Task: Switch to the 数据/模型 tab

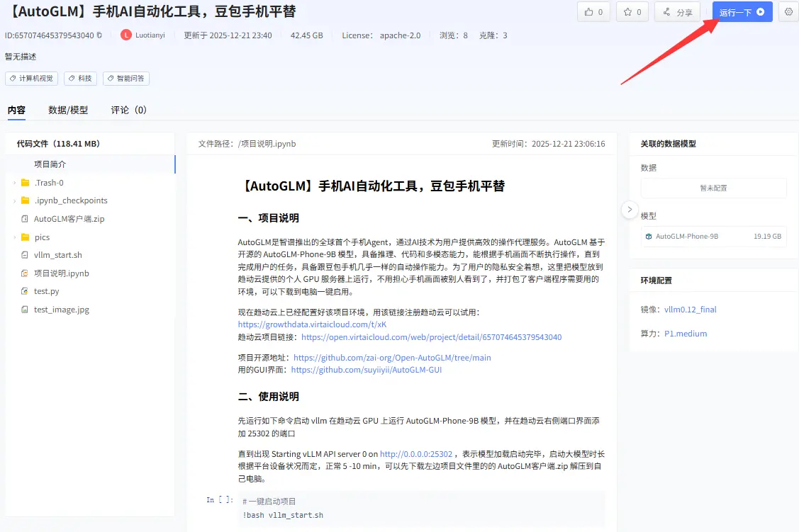Action: pos(68,110)
